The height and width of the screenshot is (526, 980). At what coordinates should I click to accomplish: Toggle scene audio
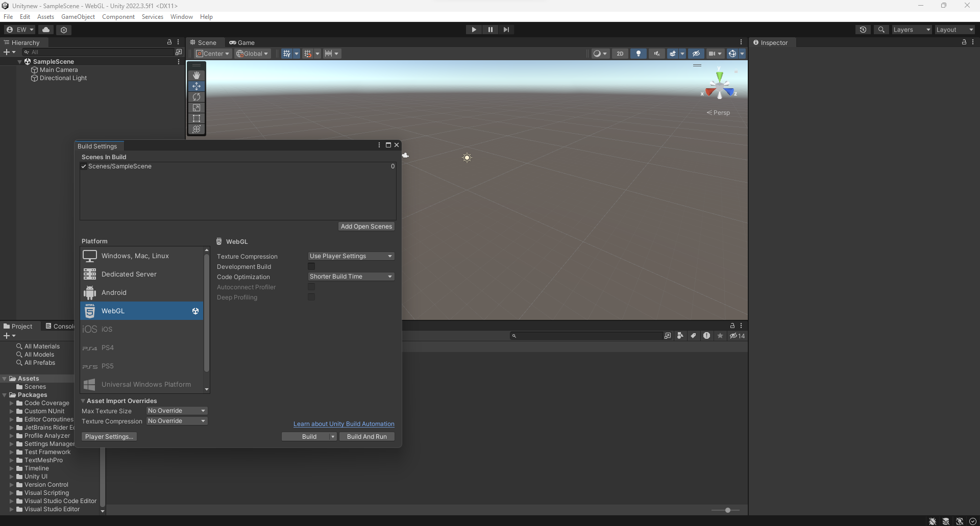pyautogui.click(x=657, y=54)
